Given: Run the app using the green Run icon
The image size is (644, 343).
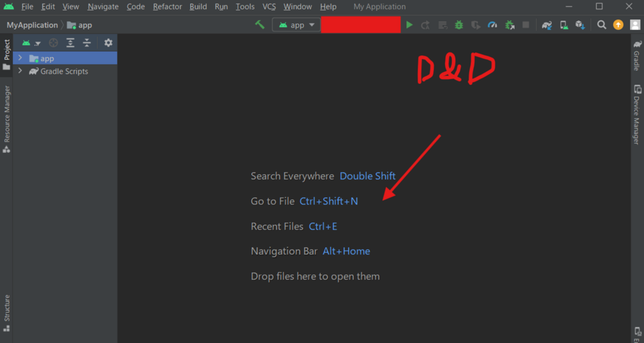Looking at the screenshot, I should (x=409, y=24).
